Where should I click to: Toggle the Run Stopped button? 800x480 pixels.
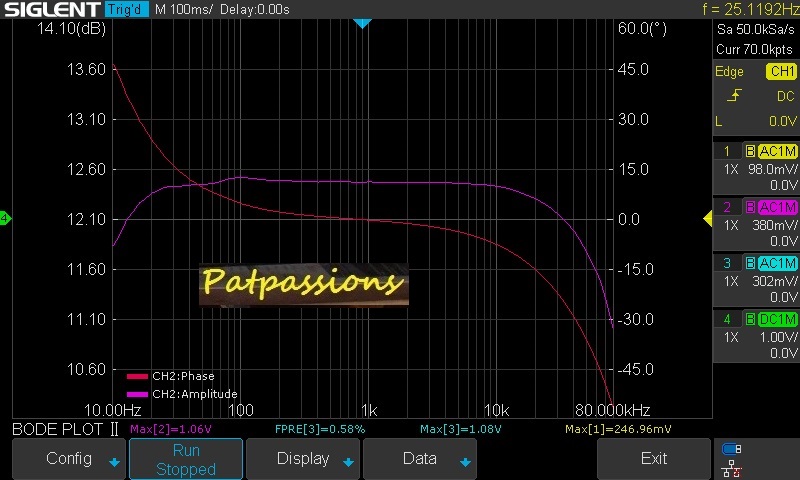[186, 459]
